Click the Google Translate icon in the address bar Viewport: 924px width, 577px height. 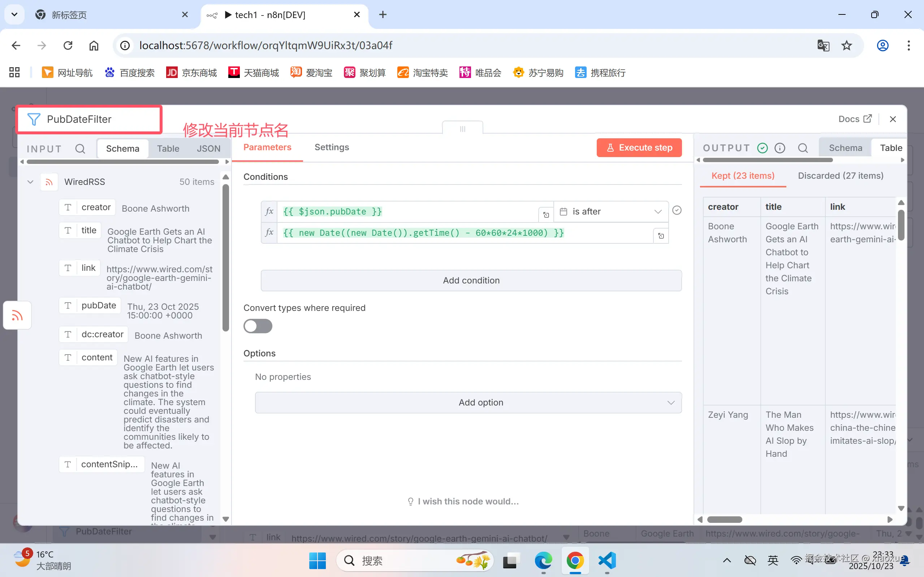[x=823, y=45]
